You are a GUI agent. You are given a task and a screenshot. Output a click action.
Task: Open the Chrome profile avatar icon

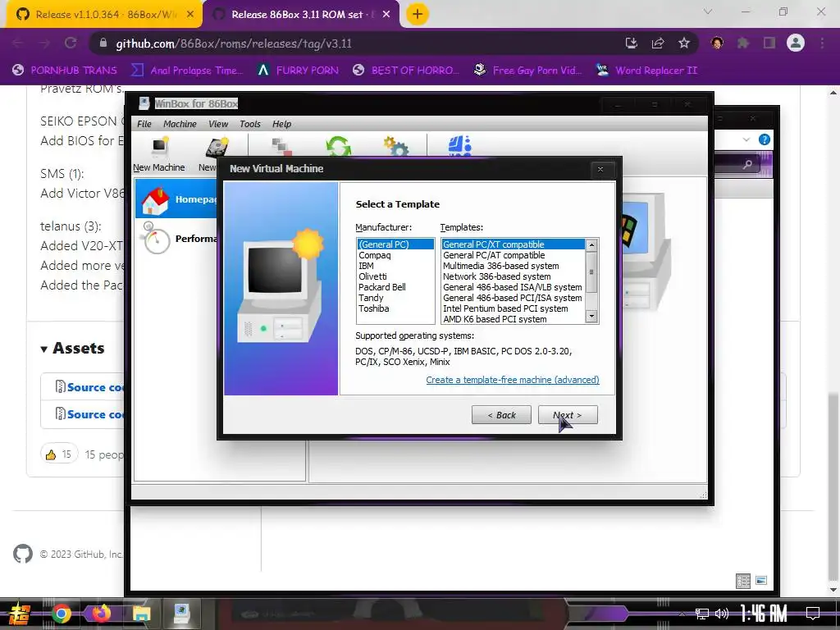pos(796,43)
